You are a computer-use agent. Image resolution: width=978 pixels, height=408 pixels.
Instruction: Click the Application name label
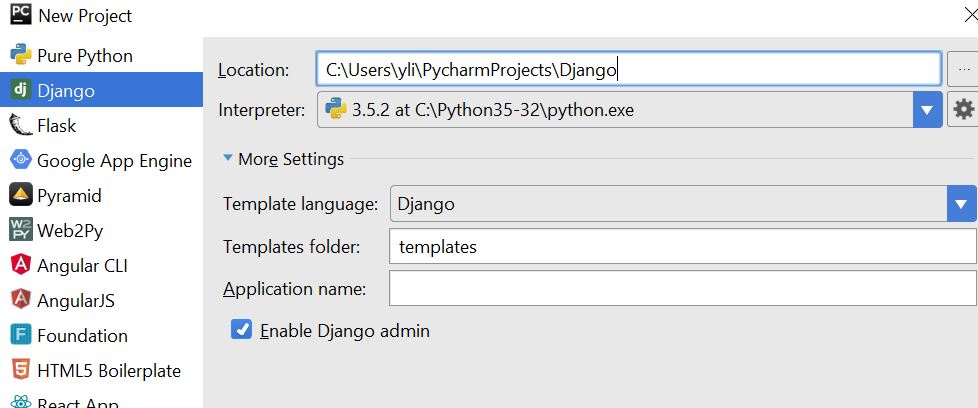click(x=294, y=289)
